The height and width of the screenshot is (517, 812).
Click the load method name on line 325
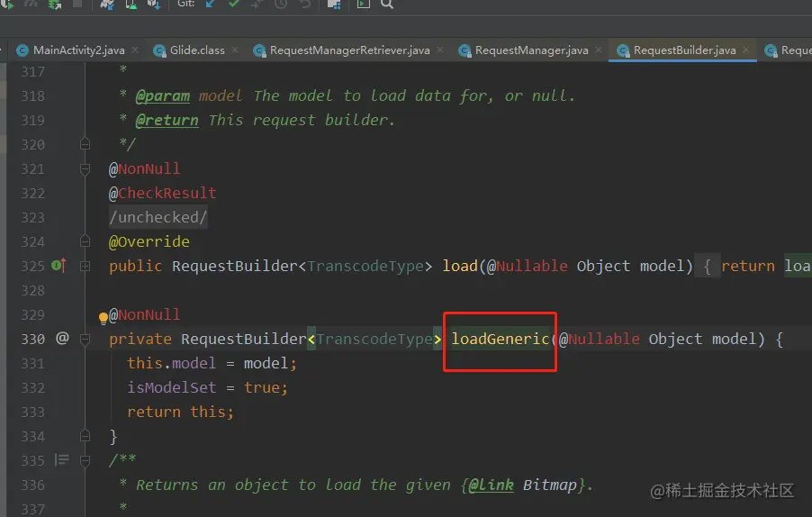point(460,266)
